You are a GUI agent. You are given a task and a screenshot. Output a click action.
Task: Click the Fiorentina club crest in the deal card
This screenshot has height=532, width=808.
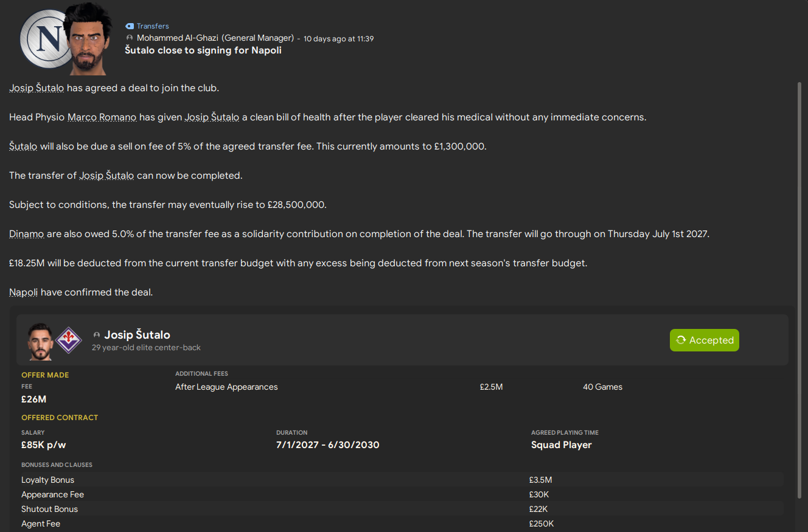click(x=68, y=340)
